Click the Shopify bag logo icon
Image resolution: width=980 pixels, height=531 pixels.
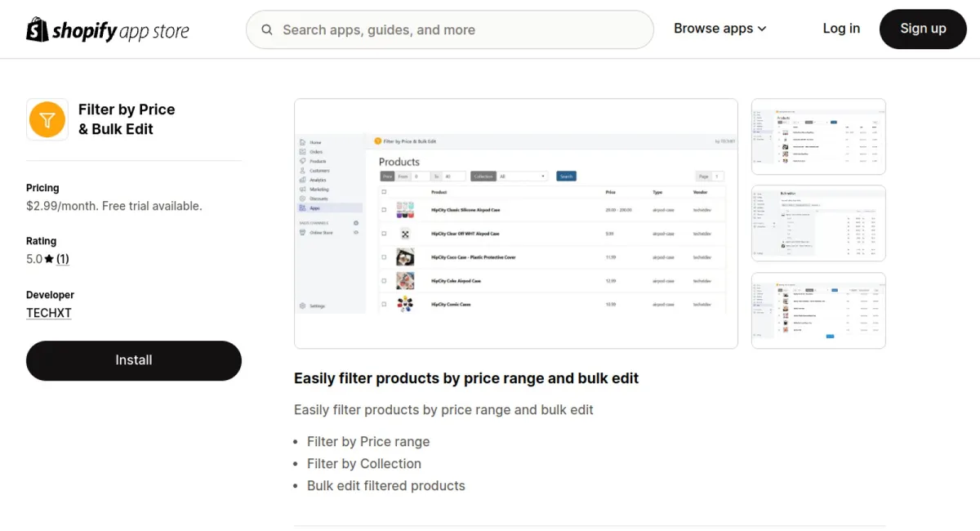[35, 29]
